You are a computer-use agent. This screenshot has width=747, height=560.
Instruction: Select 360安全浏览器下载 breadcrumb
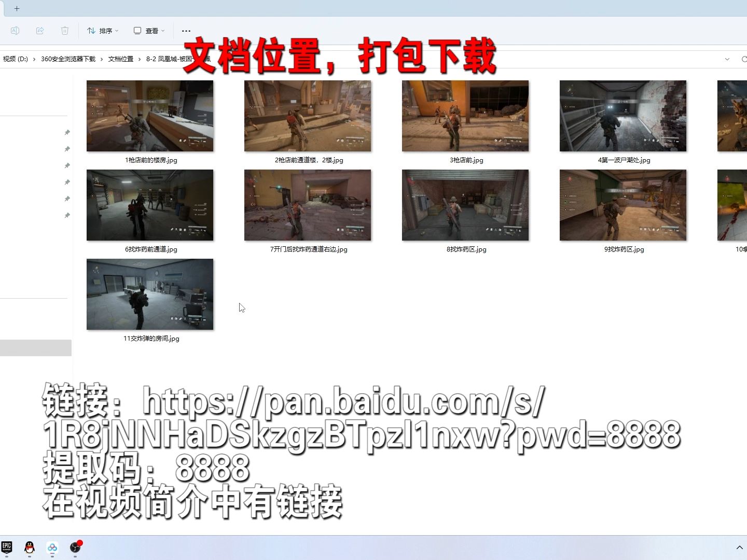(68, 59)
